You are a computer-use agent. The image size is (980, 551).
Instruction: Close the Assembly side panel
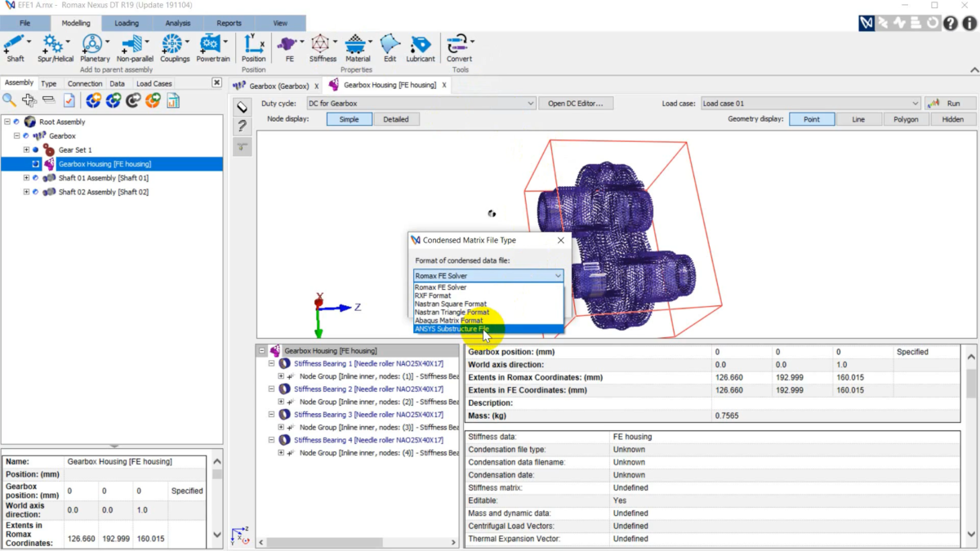[x=216, y=82]
